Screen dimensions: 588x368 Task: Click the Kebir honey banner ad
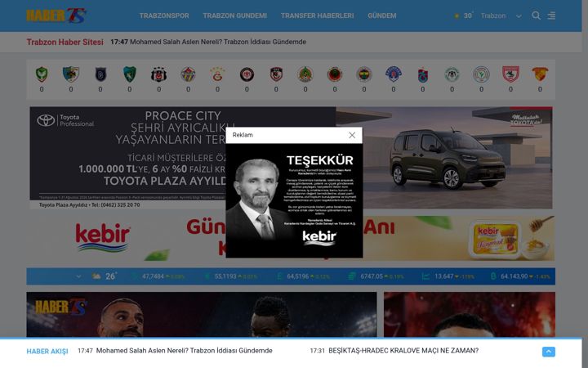pos(291,238)
